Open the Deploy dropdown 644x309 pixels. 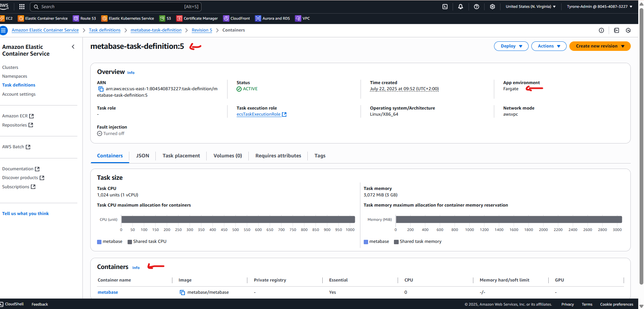(511, 46)
